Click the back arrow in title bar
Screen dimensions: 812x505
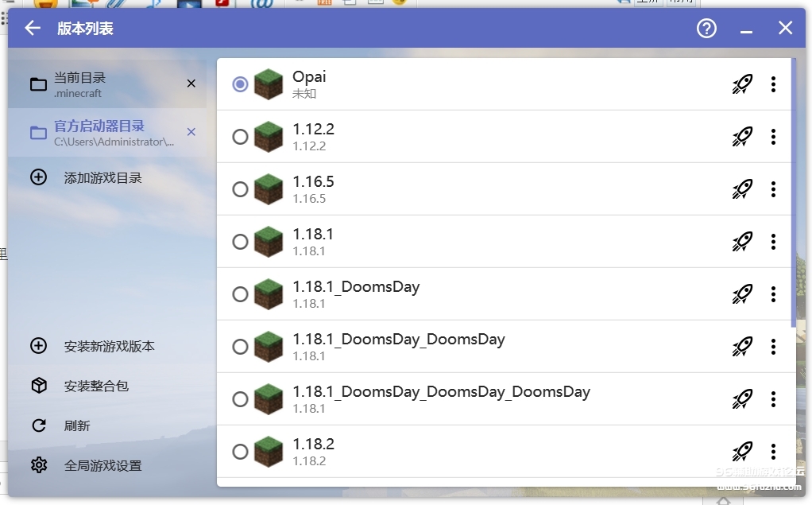[x=33, y=29]
